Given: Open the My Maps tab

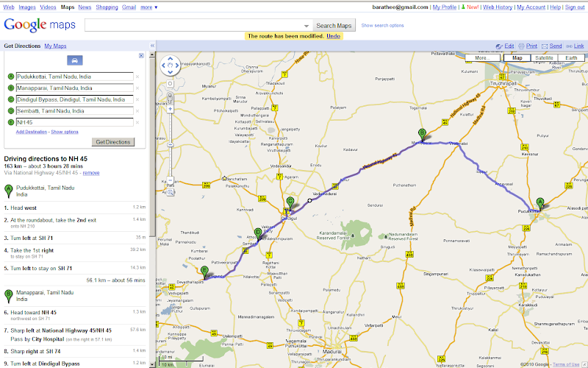Looking at the screenshot, I should [x=56, y=46].
